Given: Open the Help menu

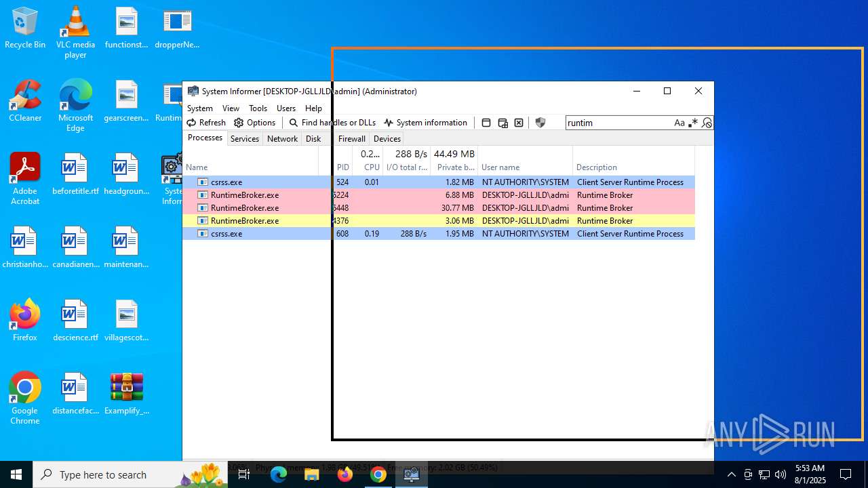Looking at the screenshot, I should (x=313, y=108).
